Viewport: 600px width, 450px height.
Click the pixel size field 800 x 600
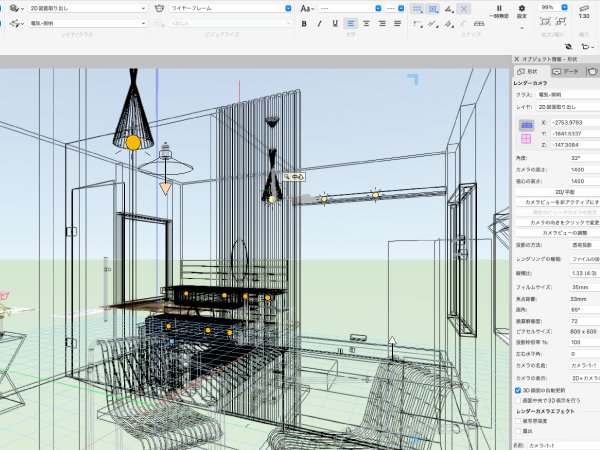585,331
